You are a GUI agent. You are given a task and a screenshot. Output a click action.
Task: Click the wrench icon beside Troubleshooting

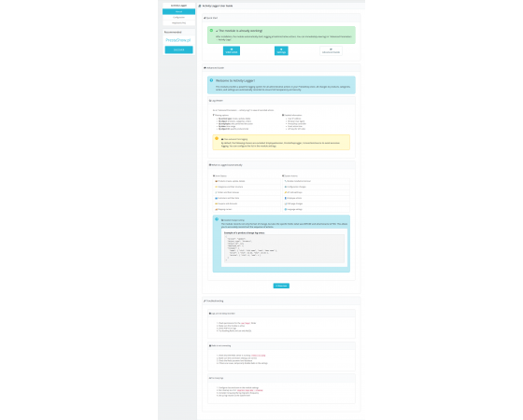coord(205,301)
